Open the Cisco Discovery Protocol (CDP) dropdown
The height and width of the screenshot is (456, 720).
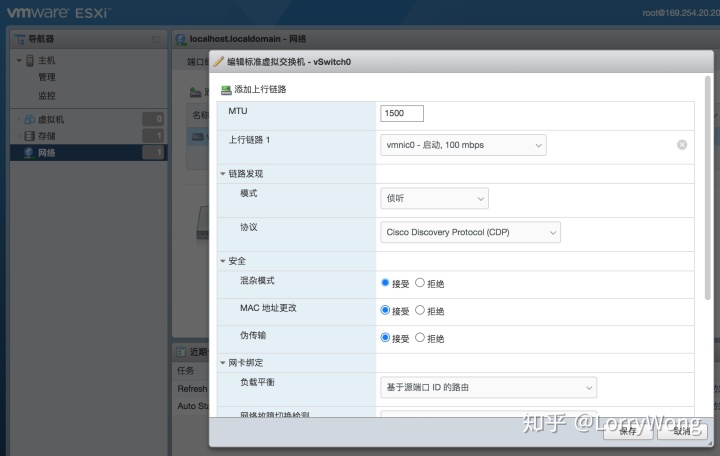click(470, 232)
